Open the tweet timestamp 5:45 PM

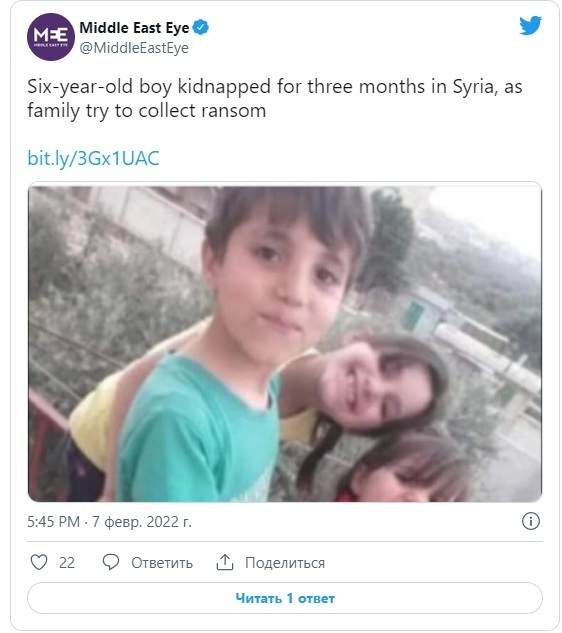53,522
